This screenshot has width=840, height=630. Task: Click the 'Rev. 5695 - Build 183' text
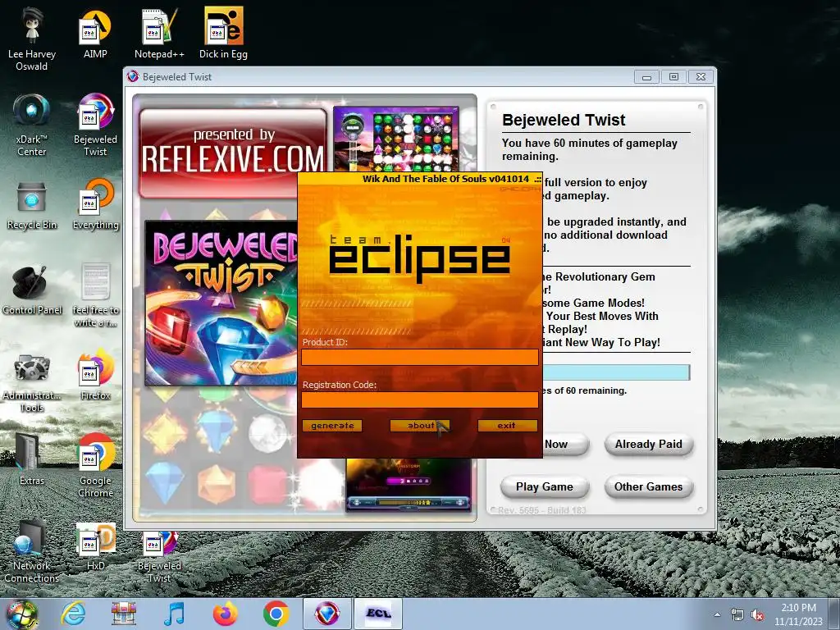click(542, 510)
